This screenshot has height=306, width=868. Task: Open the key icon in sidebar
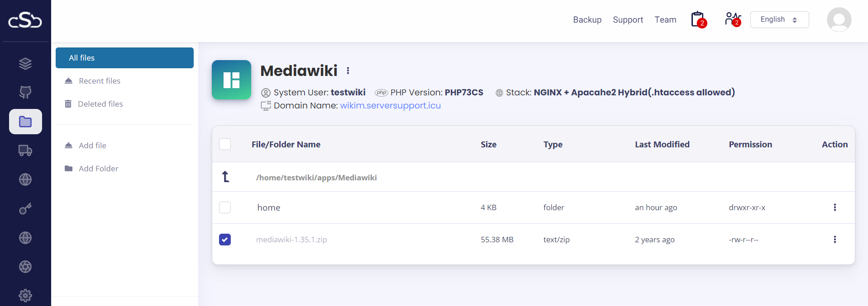[25, 209]
